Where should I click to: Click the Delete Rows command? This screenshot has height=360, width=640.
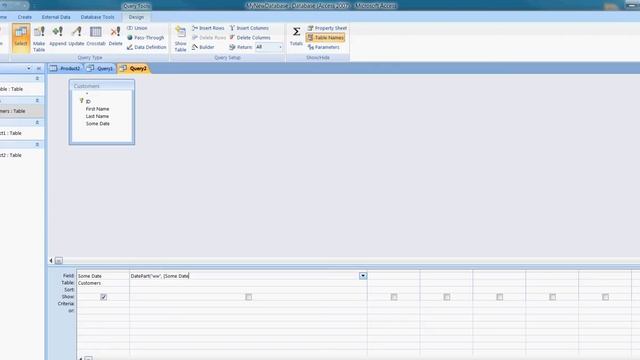coord(209,38)
